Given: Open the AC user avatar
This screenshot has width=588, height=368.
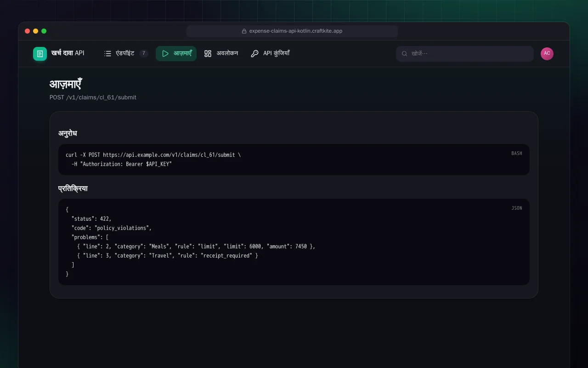Looking at the screenshot, I should [547, 53].
